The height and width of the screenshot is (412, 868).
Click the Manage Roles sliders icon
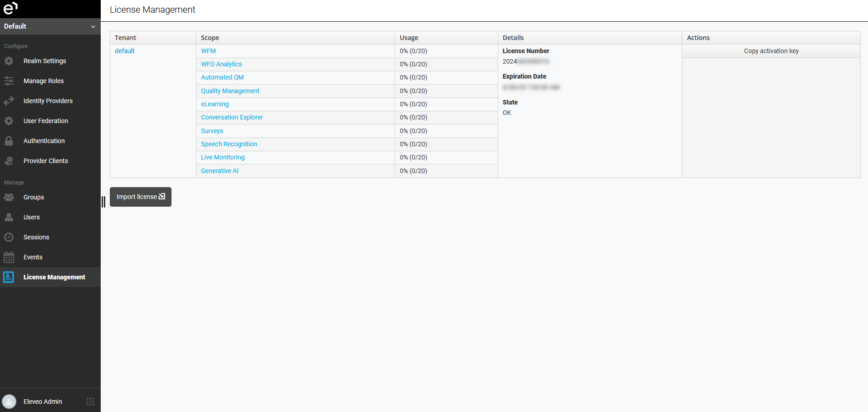coord(9,81)
